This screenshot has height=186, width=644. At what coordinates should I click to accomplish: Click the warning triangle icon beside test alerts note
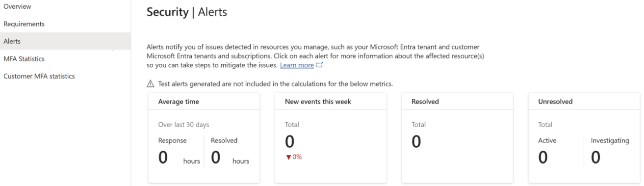(x=151, y=84)
